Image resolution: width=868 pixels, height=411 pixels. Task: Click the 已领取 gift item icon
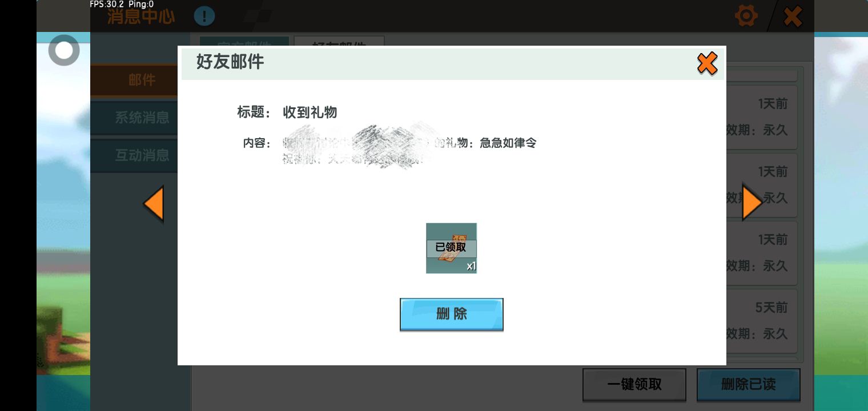pyautogui.click(x=451, y=248)
